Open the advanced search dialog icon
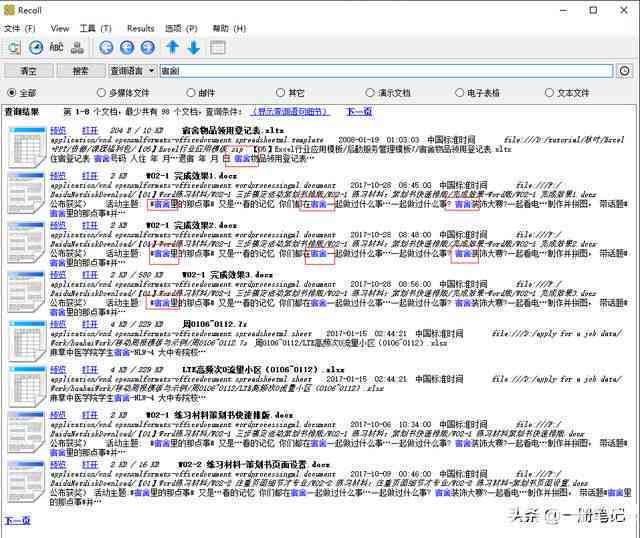Image resolution: width=640 pixels, height=538 pixels. point(14,48)
